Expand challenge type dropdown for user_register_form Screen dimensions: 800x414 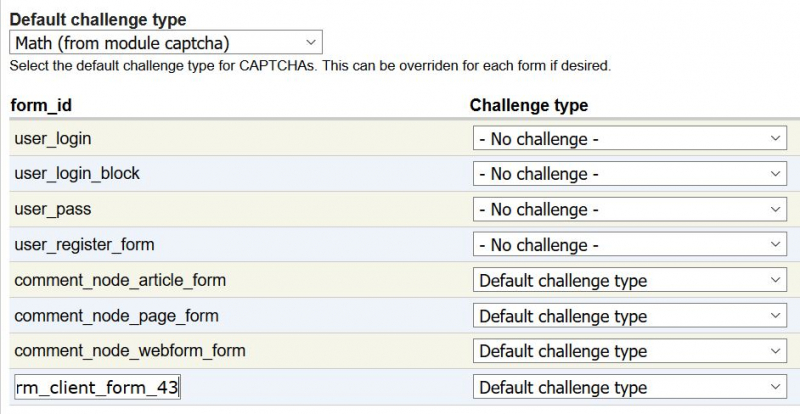630,245
